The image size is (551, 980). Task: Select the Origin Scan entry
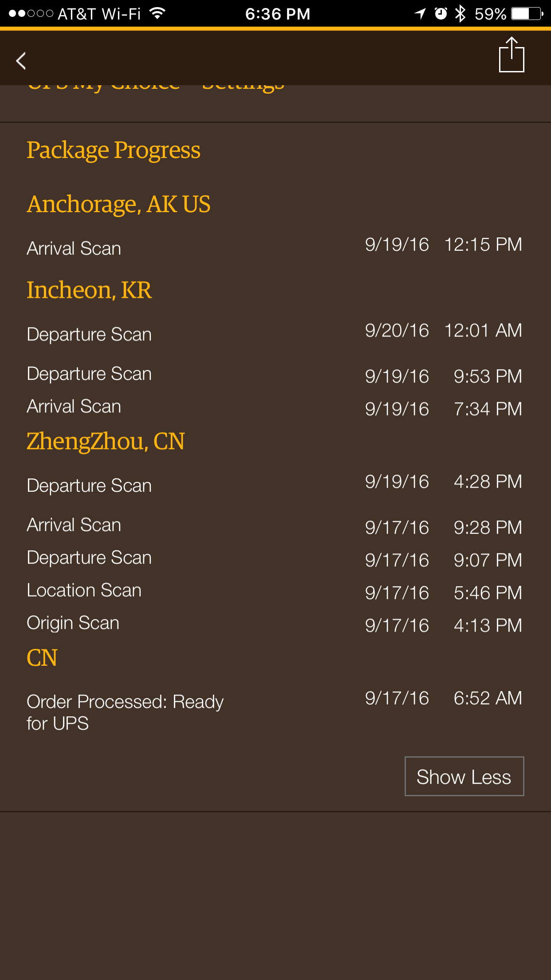coord(275,623)
